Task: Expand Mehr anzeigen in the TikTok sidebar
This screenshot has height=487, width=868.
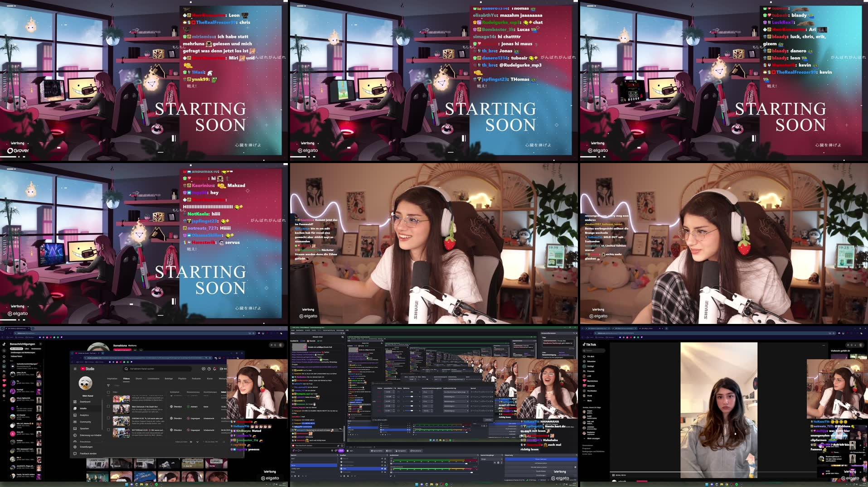Action: pyautogui.click(x=593, y=439)
